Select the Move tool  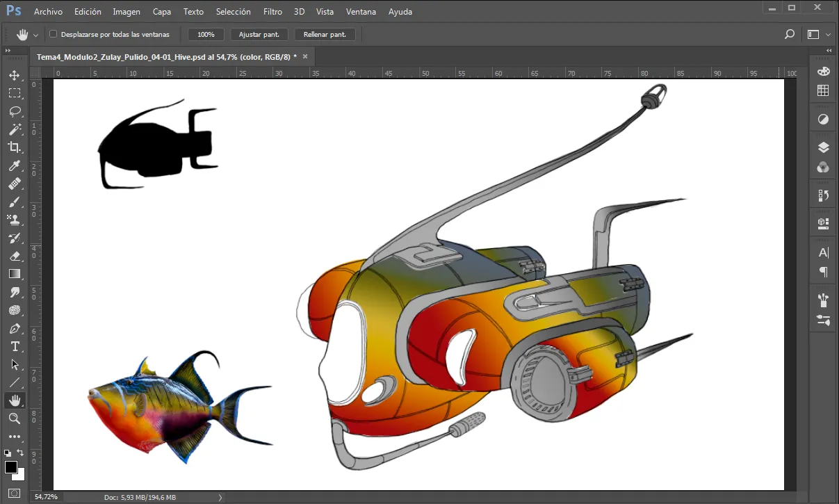coord(15,75)
